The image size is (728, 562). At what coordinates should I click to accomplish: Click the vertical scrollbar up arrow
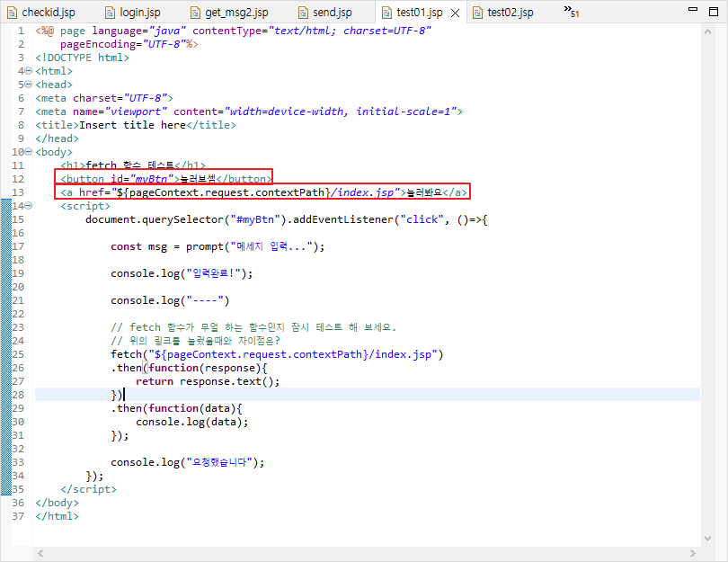[707, 31]
